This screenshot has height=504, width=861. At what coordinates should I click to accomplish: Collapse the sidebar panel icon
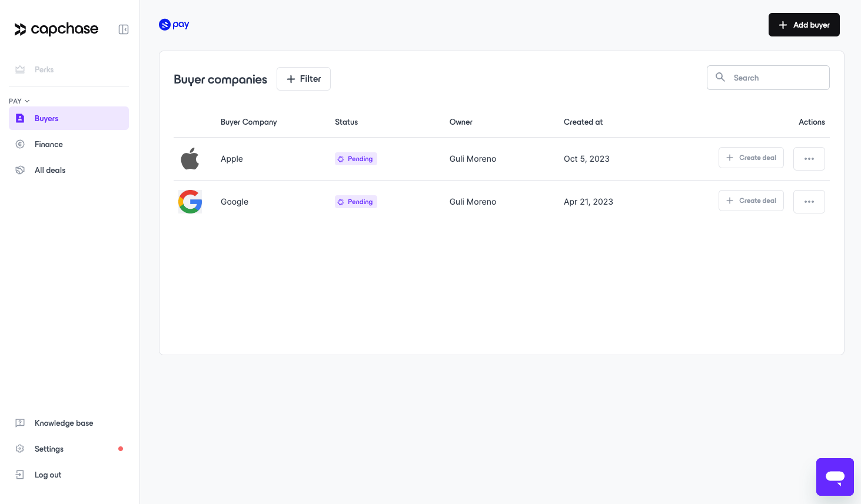(124, 29)
